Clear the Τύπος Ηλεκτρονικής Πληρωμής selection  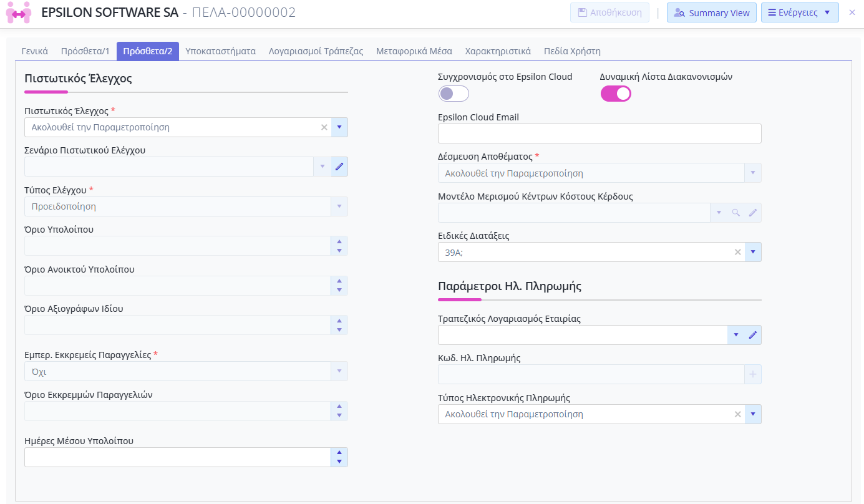pos(737,414)
